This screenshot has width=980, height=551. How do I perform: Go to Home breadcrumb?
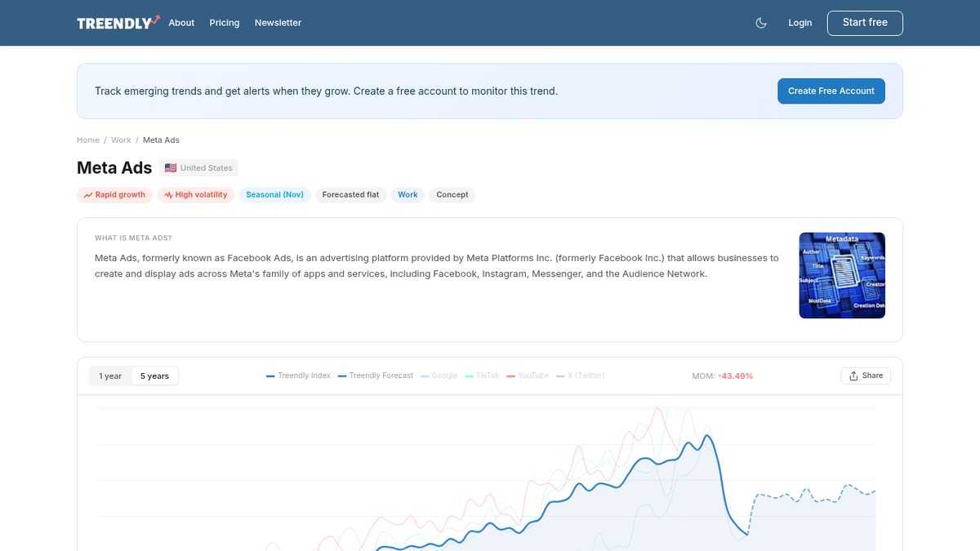(88, 140)
